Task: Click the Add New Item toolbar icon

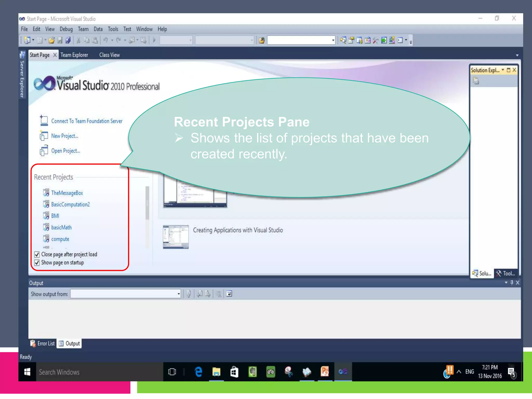Action: coord(39,40)
